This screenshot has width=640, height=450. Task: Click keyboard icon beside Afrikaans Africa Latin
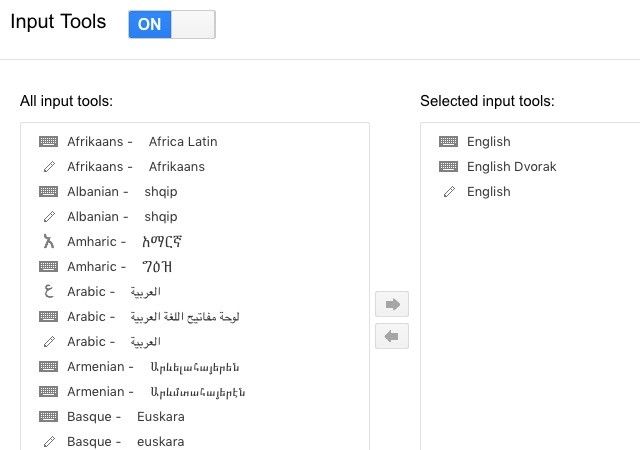tap(49, 142)
